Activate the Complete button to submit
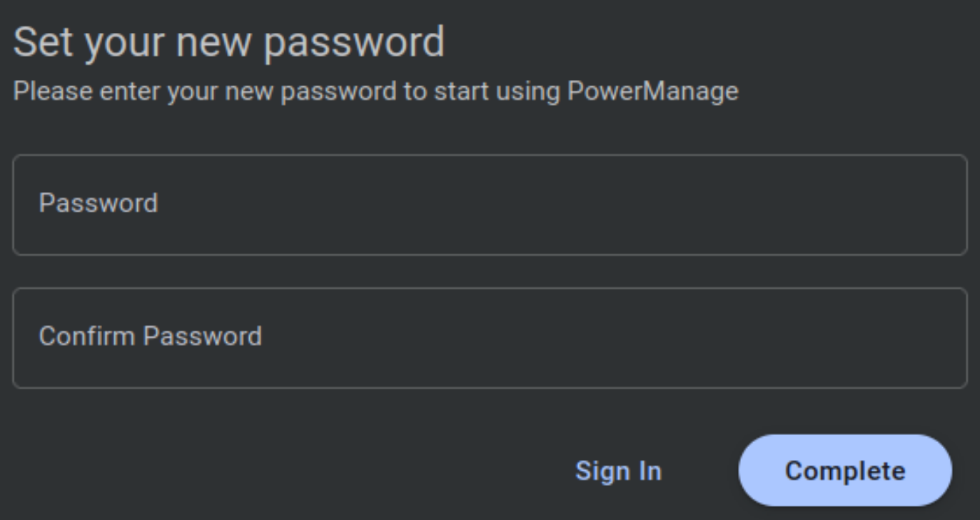The image size is (980, 520). 846,469
